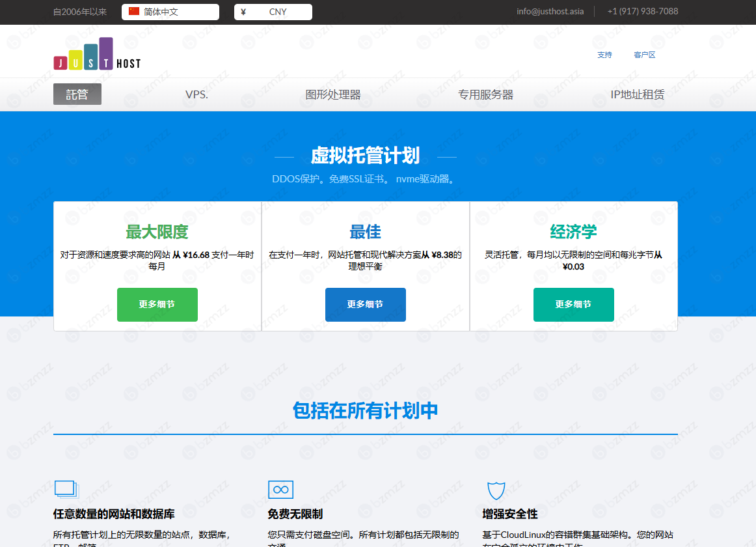The image size is (756, 547).
Task: Click green 更多细节 button under 最大限度
Action: point(157,305)
